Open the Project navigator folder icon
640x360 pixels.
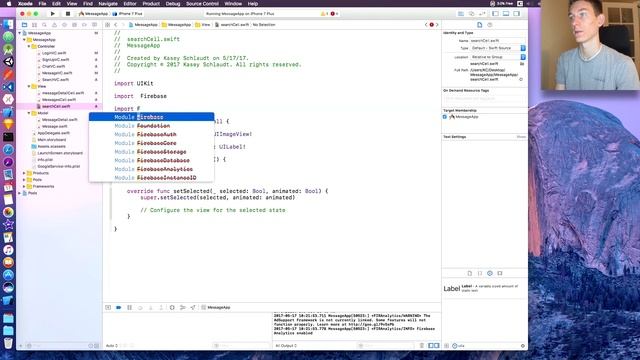point(24,25)
